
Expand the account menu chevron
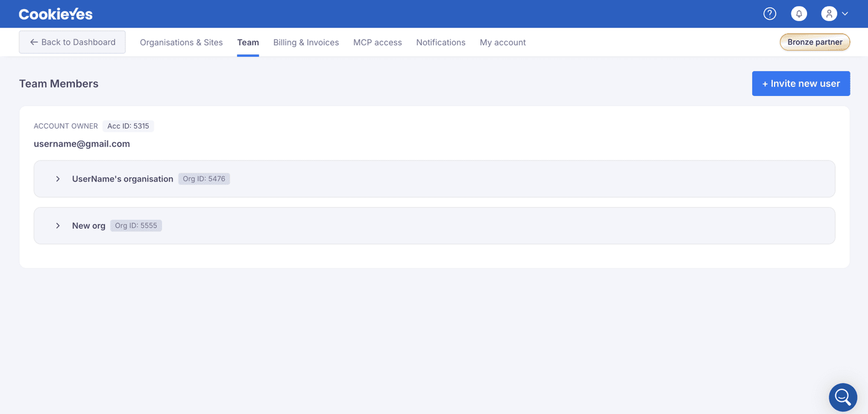845,14
